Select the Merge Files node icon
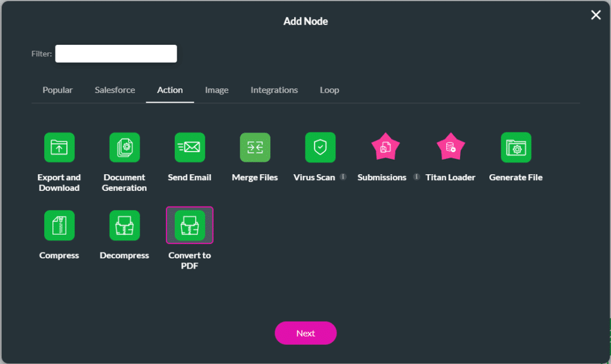The width and height of the screenshot is (611, 364). click(x=255, y=147)
